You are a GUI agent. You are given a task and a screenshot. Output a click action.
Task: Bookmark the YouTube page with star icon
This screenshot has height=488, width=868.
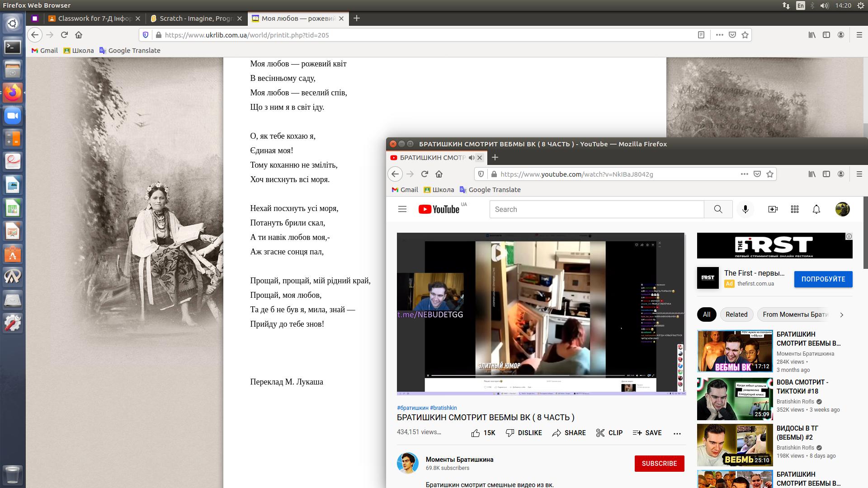click(770, 174)
